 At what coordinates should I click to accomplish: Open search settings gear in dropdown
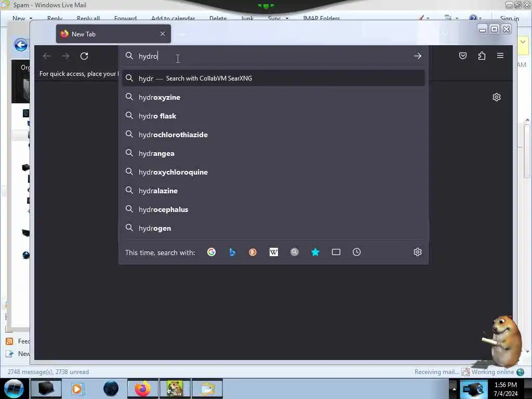coord(418,252)
